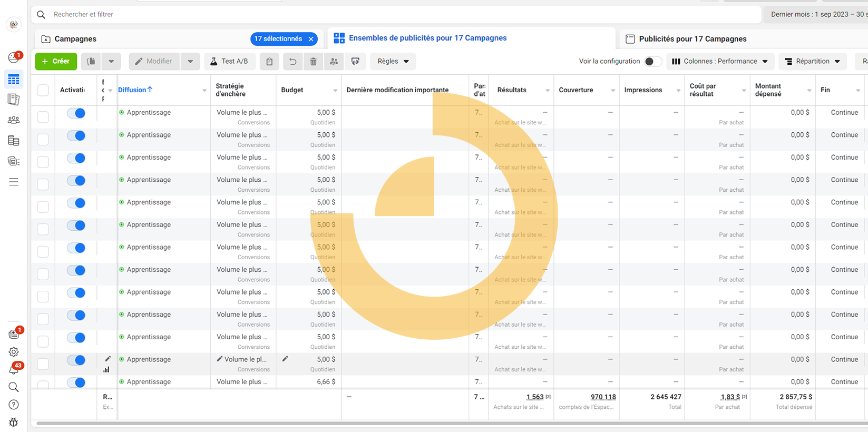Open Impressions column header dropdown arrow
The width and height of the screenshot is (868, 432).
click(678, 91)
